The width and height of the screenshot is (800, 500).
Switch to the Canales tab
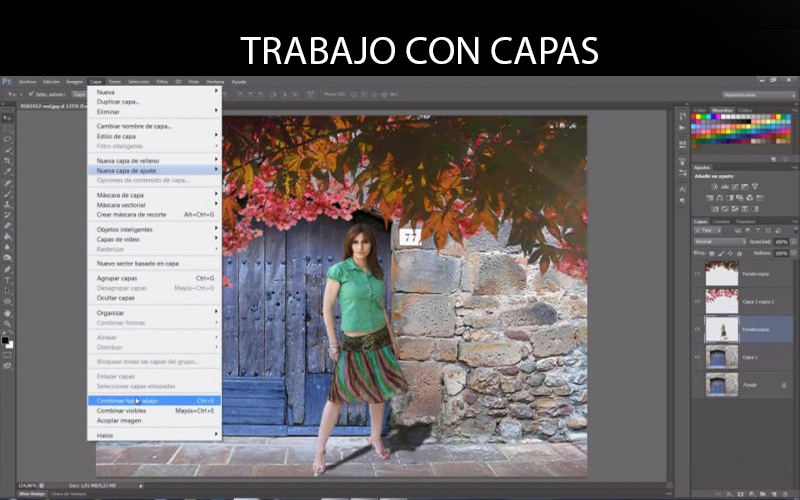coord(721,221)
